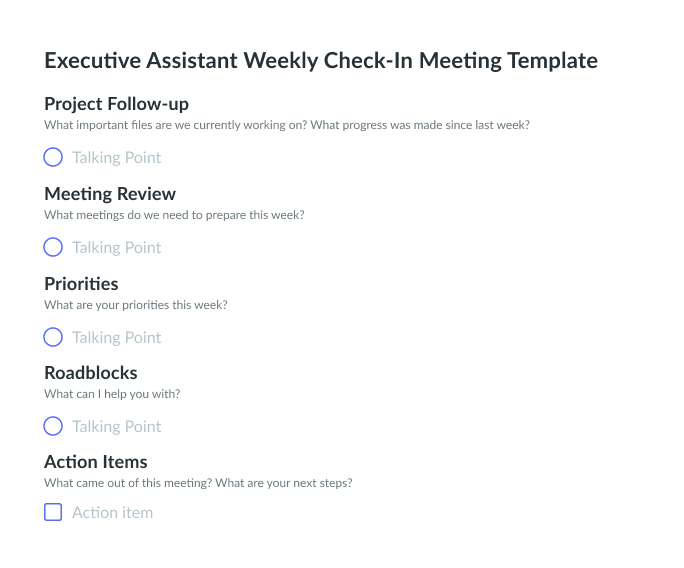Click the Executive Assistant Weekly Check-In title

click(x=321, y=61)
